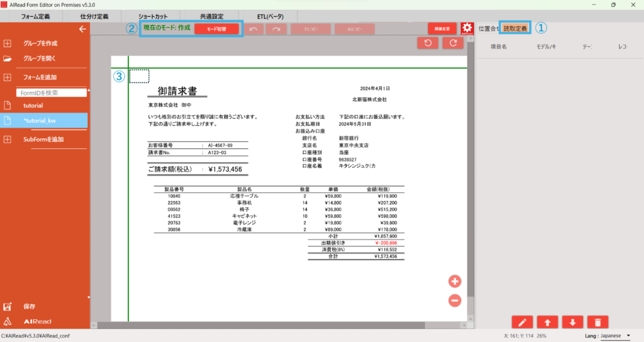Image resolution: width=644 pixels, height=342 pixels.
Task: Switch to the 読取定義 tab
Action: (515, 28)
